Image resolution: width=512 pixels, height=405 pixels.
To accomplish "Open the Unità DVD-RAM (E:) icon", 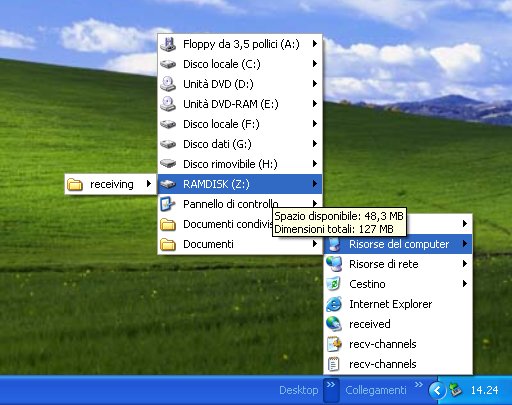I will pyautogui.click(x=168, y=104).
